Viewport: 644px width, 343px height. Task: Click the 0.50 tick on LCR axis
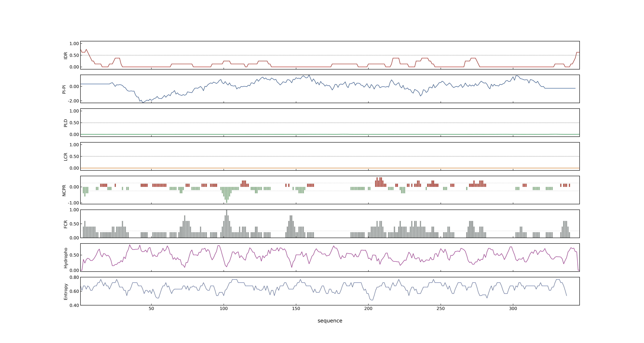tap(74, 157)
